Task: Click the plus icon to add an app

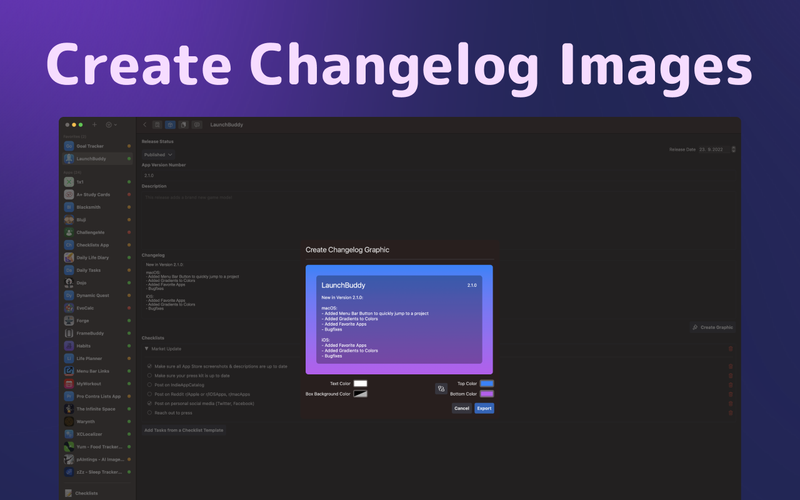Action: (94, 124)
